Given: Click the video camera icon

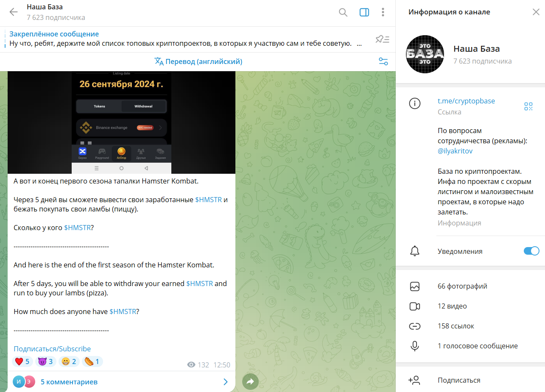Looking at the screenshot, I should click(x=415, y=306).
